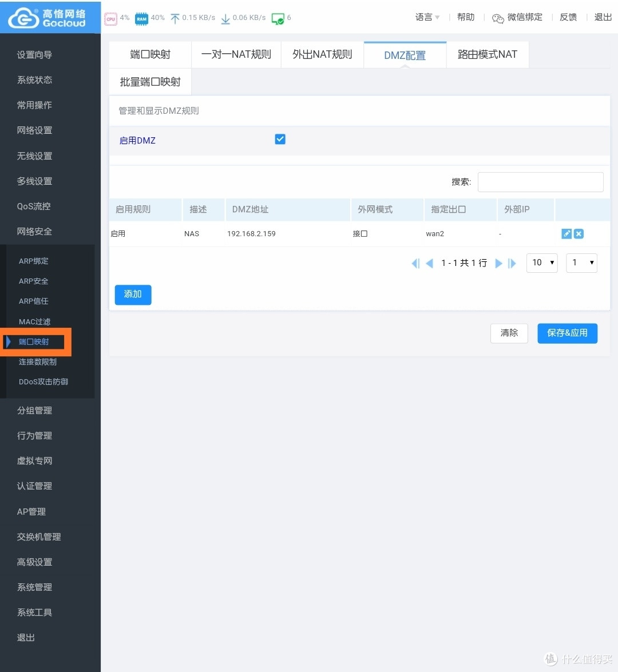
Task: Click the 搜索 input field
Action: click(540, 182)
